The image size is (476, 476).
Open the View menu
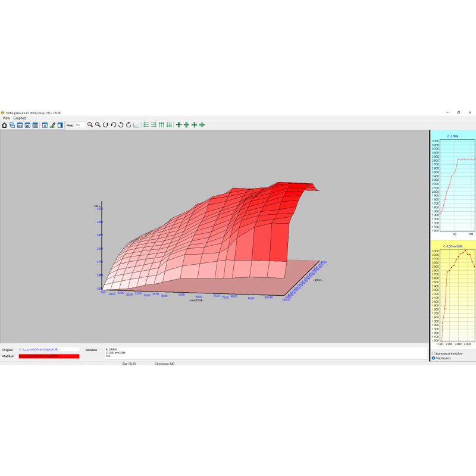[x=6, y=118]
